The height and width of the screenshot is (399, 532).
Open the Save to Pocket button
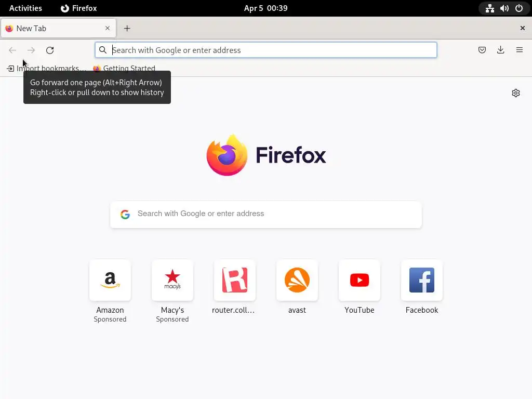pyautogui.click(x=482, y=50)
